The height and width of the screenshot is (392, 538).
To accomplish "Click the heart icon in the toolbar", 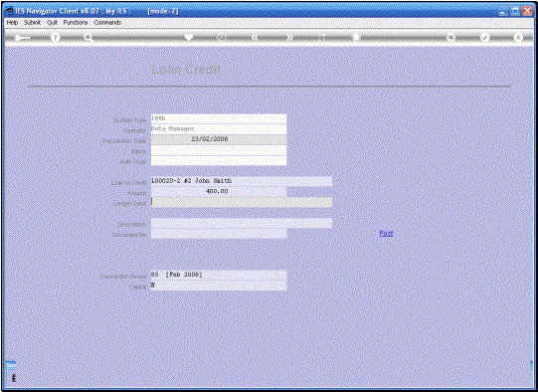I will tap(189, 37).
